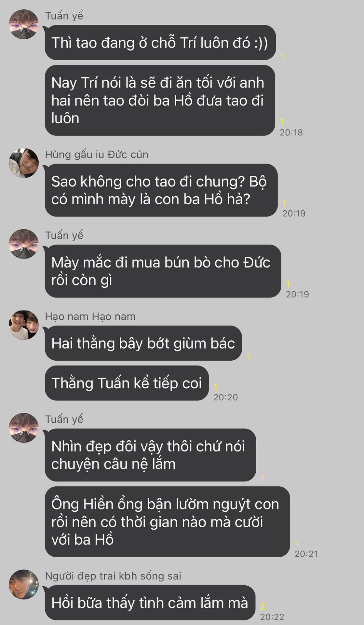Tap sender name "Người đẹp trai kbh sống sai"
Image resolution: width=364 pixels, height=625 pixels.
coord(113,576)
